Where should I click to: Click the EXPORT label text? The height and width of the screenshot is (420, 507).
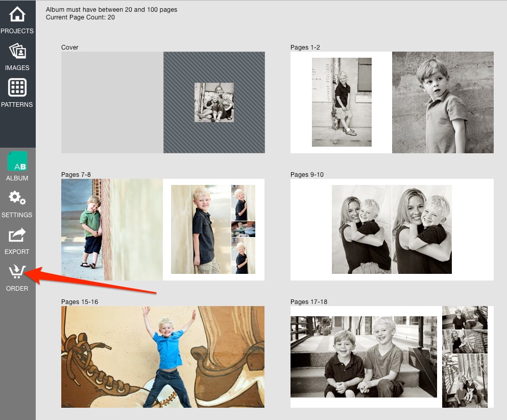coord(17,251)
